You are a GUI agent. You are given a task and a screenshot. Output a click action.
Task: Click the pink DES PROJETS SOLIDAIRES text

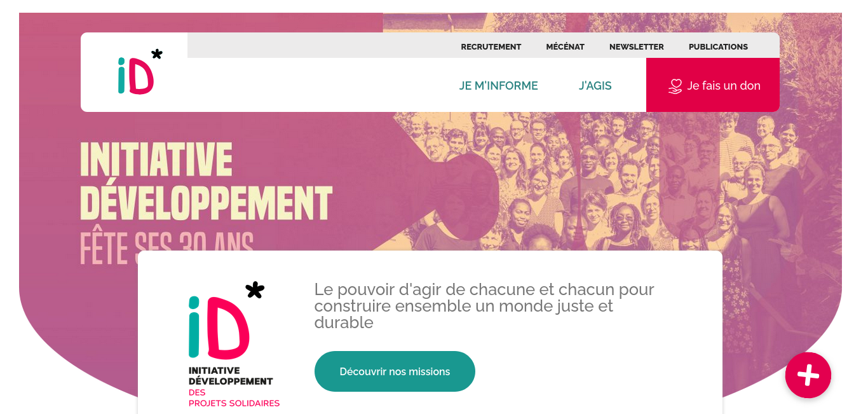[x=234, y=398]
